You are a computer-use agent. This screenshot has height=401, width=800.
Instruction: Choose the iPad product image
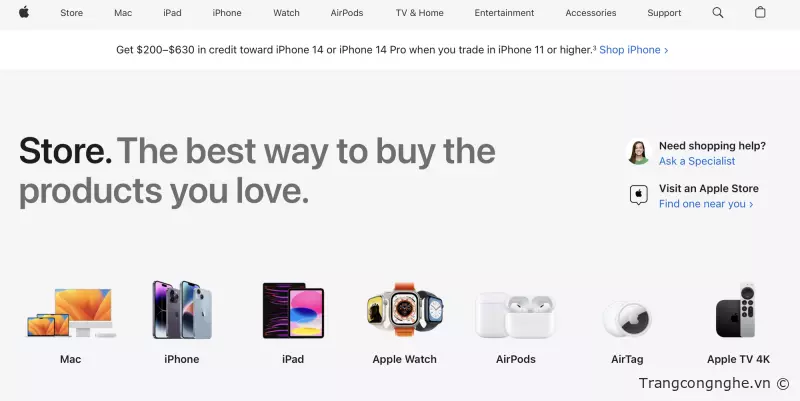[293, 310]
